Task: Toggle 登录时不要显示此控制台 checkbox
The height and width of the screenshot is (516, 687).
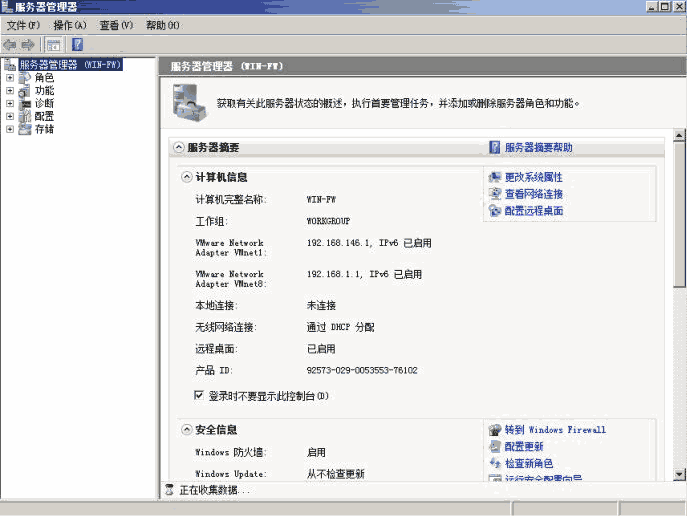Action: tap(198, 396)
